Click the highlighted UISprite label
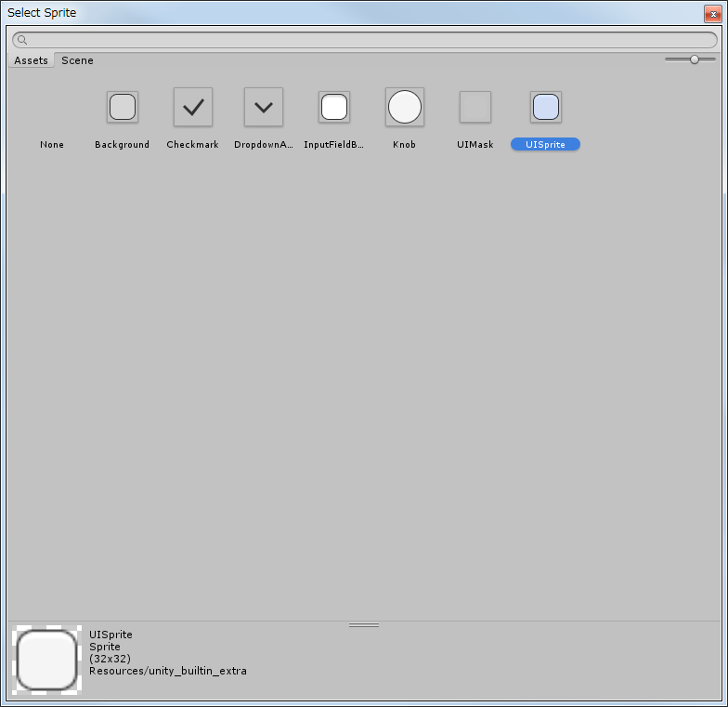The width and height of the screenshot is (728, 707). tap(546, 145)
